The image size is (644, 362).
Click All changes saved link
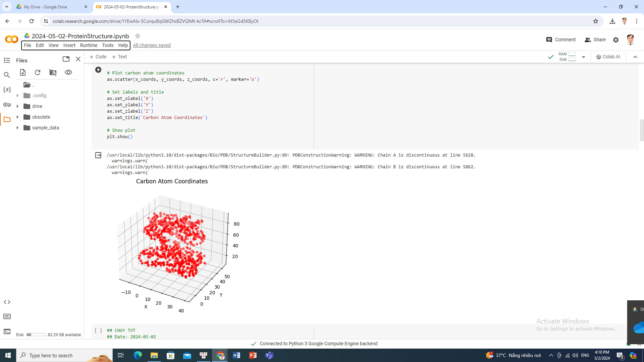click(152, 45)
